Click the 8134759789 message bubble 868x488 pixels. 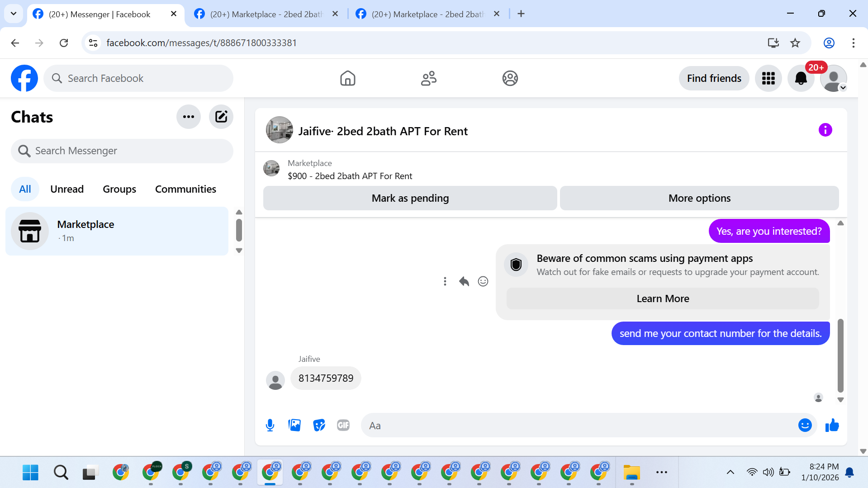click(x=326, y=378)
